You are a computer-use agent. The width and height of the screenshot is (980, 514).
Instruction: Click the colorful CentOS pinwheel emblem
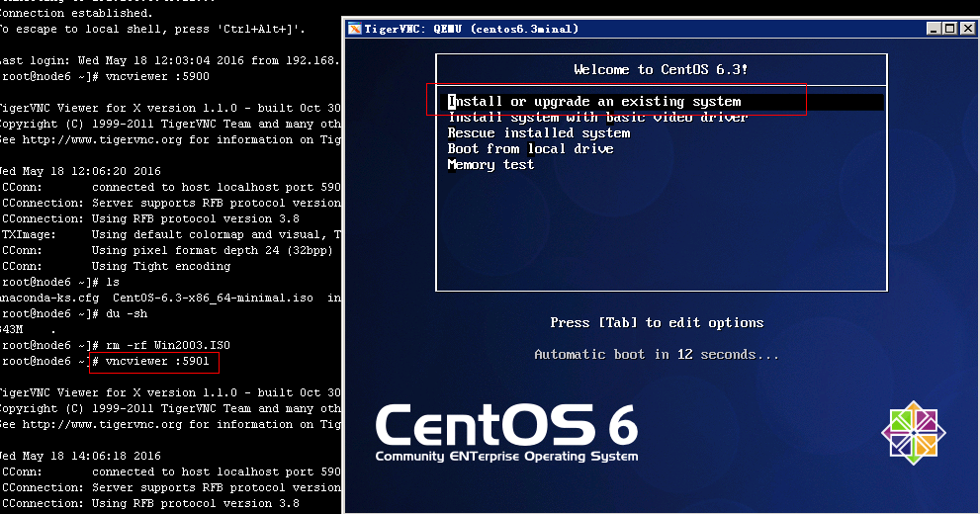[x=914, y=433]
